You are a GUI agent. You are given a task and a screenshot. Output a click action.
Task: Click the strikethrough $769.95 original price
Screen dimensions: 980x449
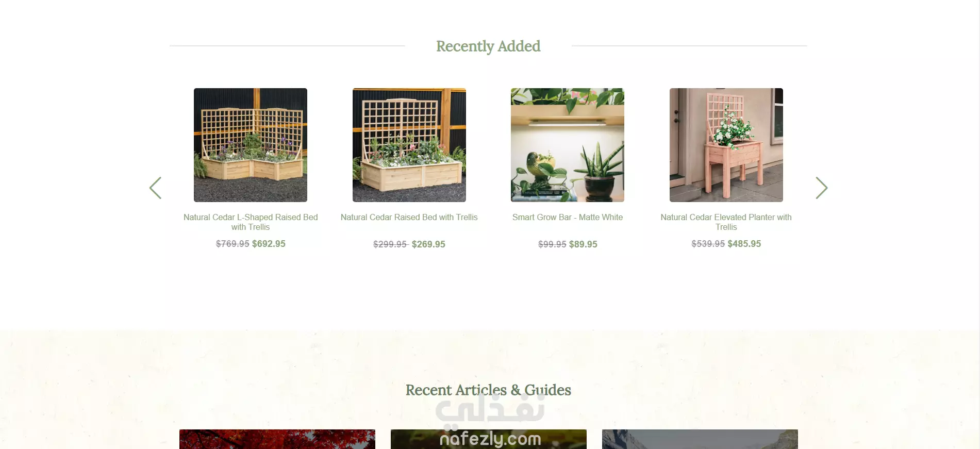[x=232, y=244]
